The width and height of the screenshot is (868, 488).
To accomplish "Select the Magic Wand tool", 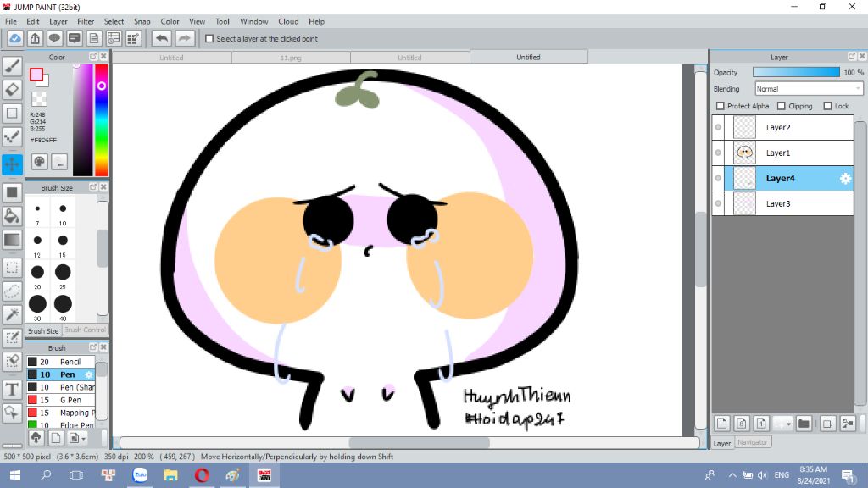I will point(12,314).
